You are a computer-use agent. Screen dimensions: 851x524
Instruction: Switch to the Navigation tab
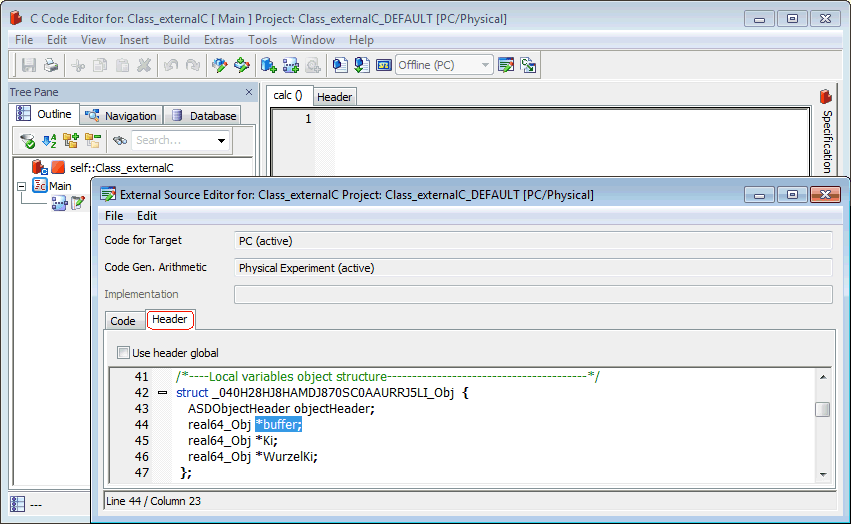(x=122, y=116)
